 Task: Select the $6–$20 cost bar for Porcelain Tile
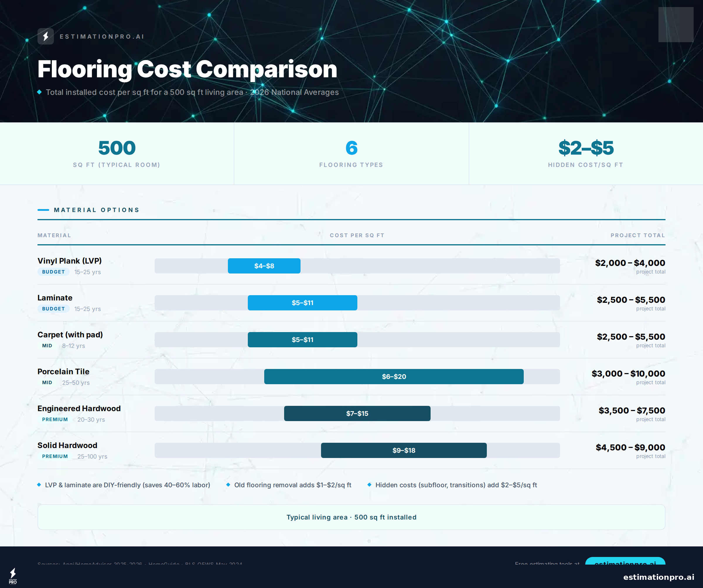coord(394,377)
